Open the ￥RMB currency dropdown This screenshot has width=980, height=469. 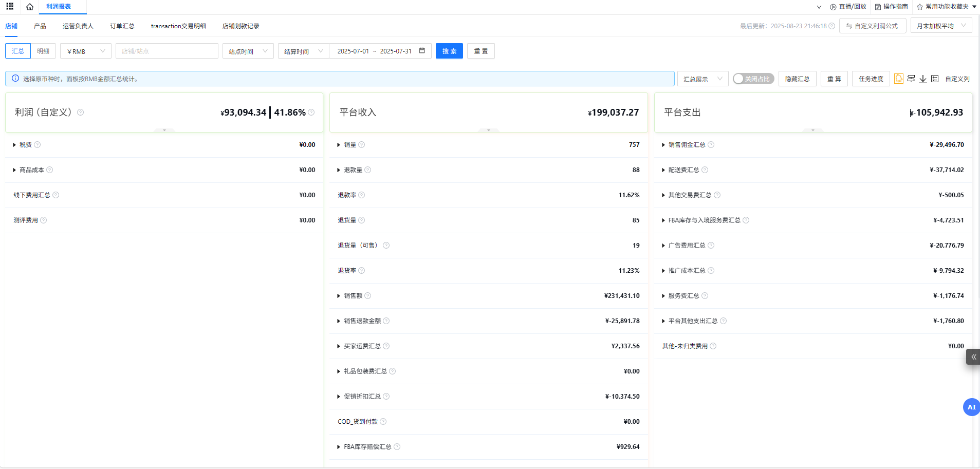[x=86, y=51]
